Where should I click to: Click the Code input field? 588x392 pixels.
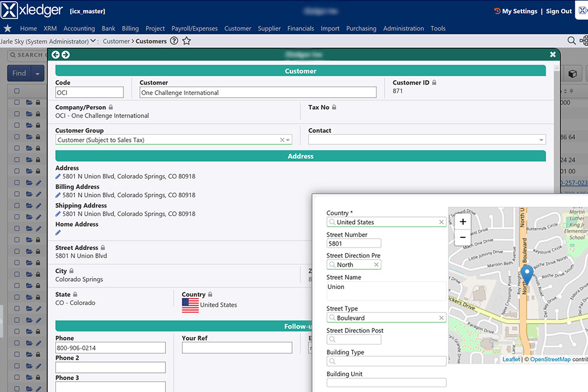[89, 92]
